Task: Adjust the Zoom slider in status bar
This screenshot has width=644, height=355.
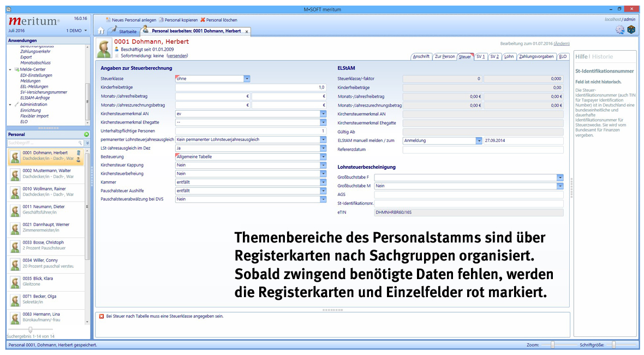Action: click(x=553, y=345)
